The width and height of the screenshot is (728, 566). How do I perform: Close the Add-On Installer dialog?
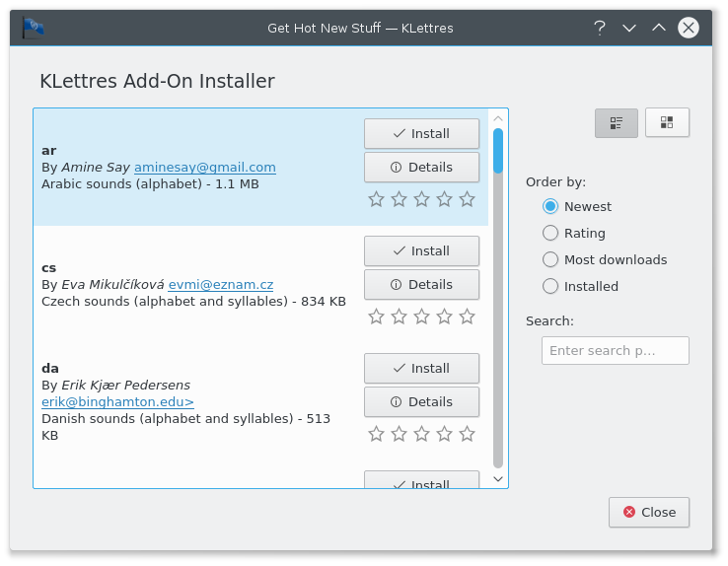coord(648,512)
